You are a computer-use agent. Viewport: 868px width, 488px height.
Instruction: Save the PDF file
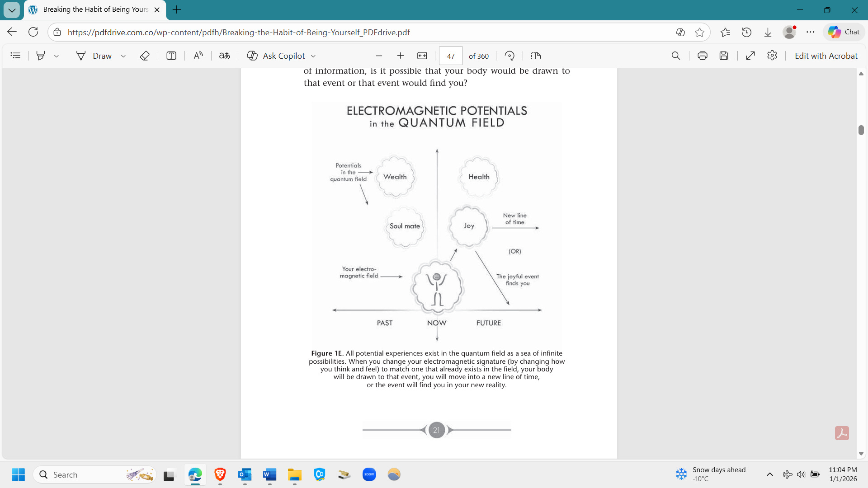(x=724, y=56)
